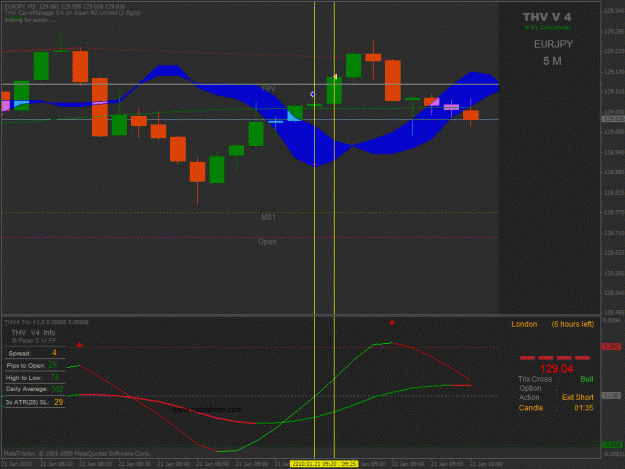Click the current price tag on the price axis

point(613,119)
